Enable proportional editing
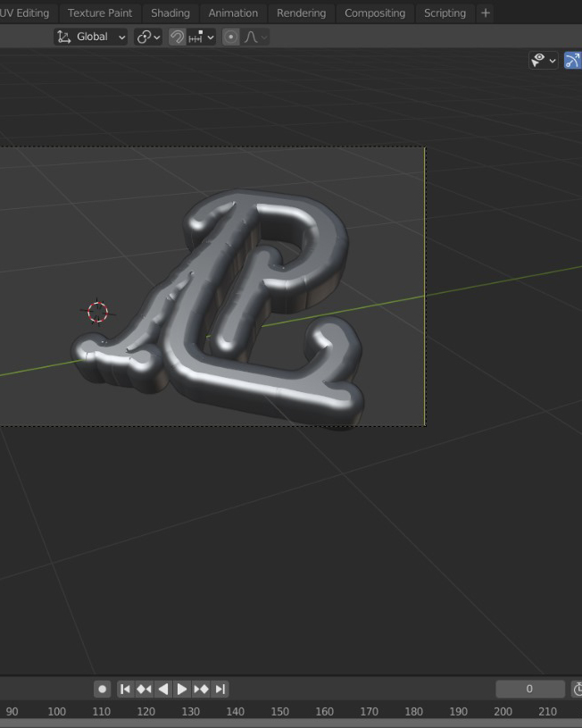The image size is (582, 728). click(x=231, y=37)
